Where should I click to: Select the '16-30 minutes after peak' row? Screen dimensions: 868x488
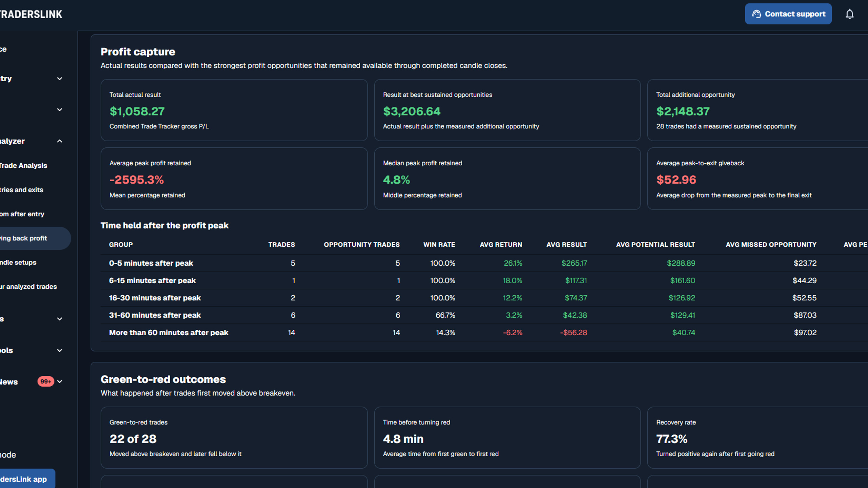484,298
